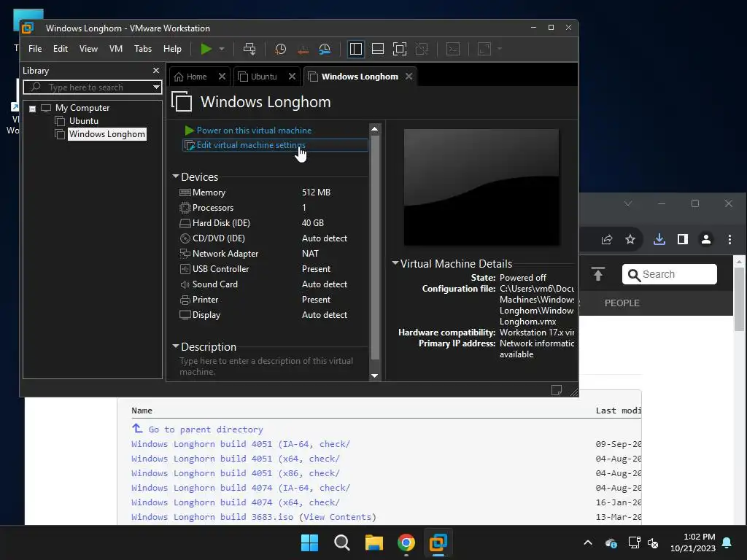Open the VM menu

click(x=116, y=49)
